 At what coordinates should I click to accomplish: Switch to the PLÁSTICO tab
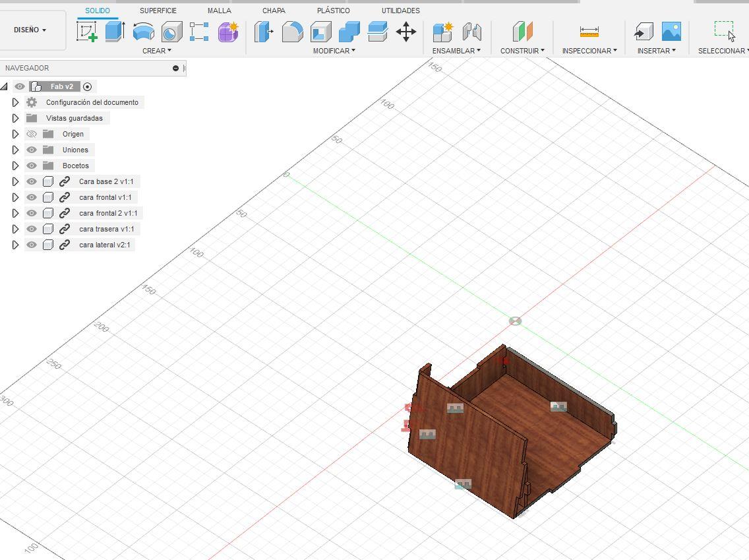[x=334, y=11]
